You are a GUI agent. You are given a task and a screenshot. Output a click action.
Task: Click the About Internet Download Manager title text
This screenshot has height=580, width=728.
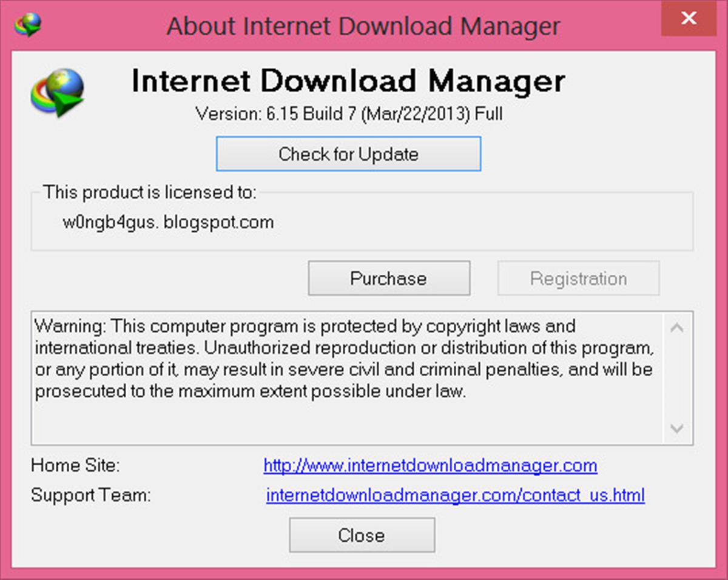coord(363,26)
